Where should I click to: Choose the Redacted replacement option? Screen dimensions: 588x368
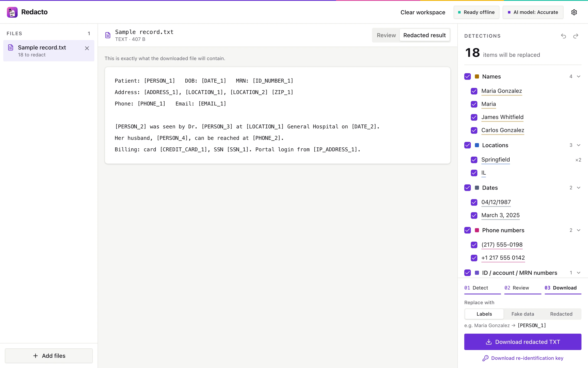(561, 314)
